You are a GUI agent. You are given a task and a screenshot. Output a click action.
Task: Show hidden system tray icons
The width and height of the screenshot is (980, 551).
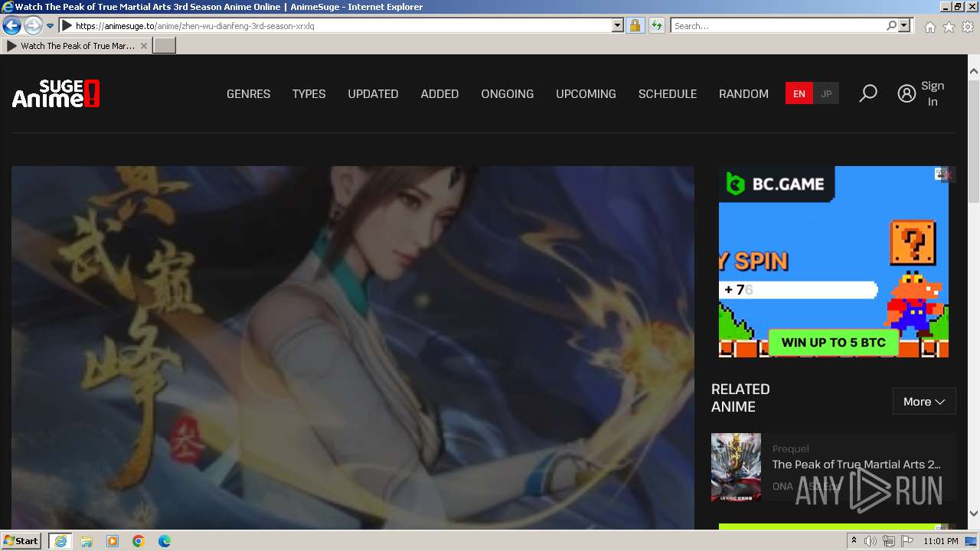(854, 541)
